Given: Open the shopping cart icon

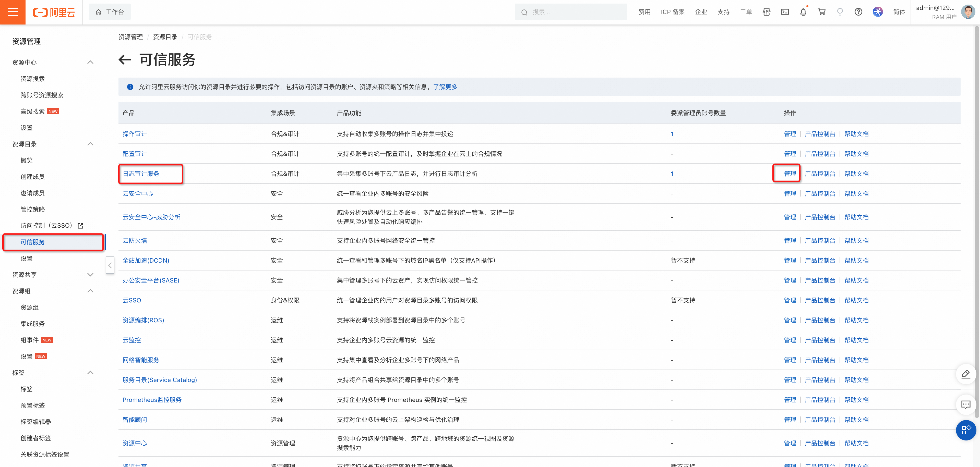Looking at the screenshot, I should click(822, 12).
